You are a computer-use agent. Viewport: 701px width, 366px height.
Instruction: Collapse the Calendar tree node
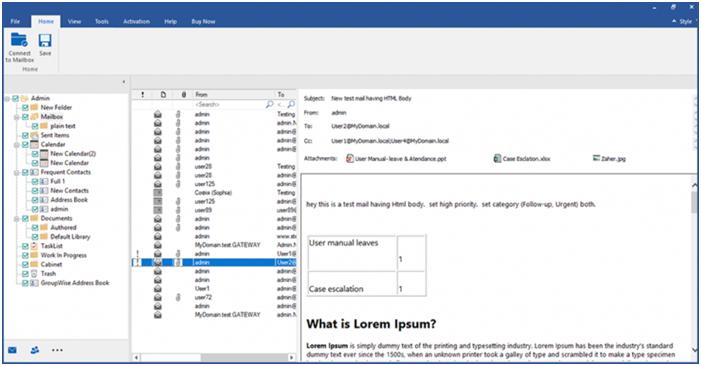17,145
